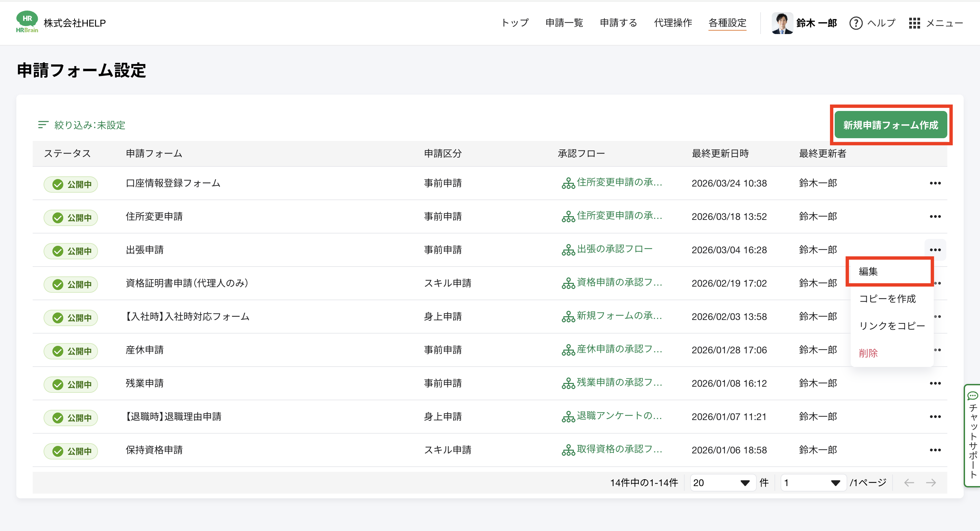This screenshot has width=980, height=531.
Task: Click the 新規申請フォーム作成 button
Action: click(x=890, y=125)
